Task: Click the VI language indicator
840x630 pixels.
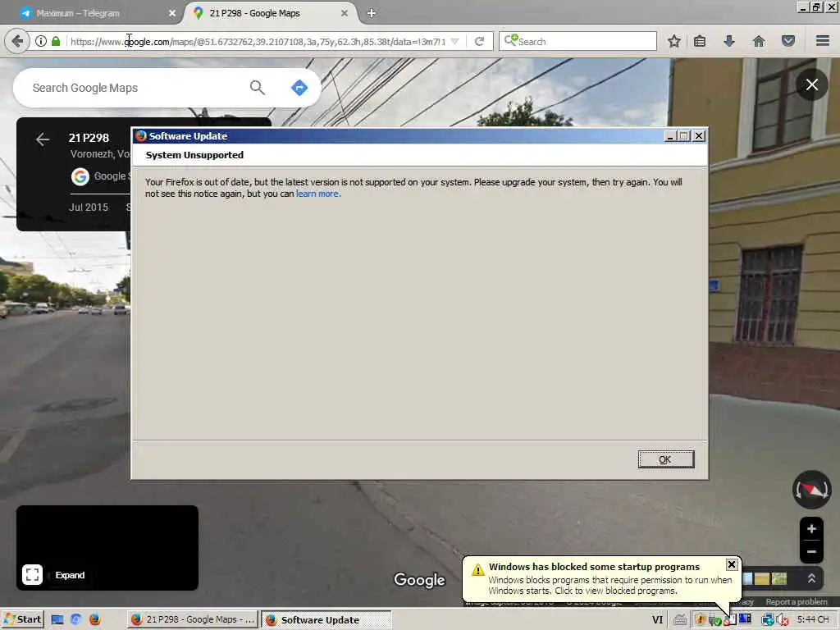Action: [x=657, y=620]
